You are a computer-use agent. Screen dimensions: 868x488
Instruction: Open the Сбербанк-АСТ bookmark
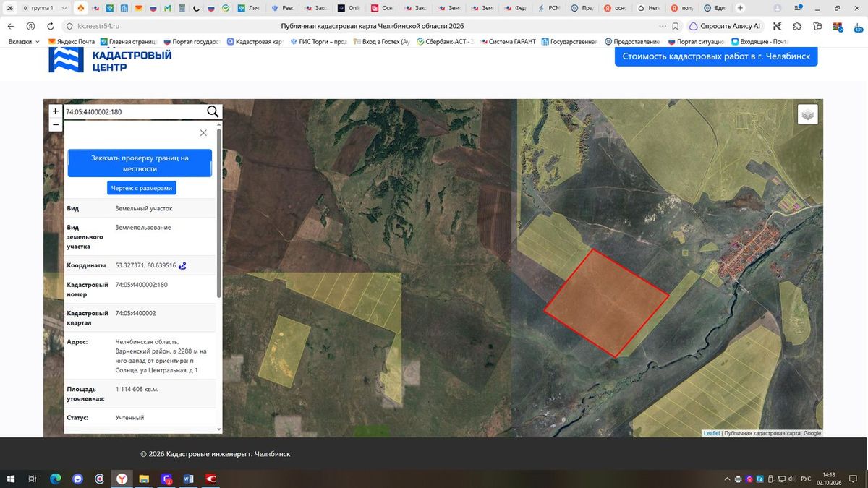pyautogui.click(x=443, y=42)
